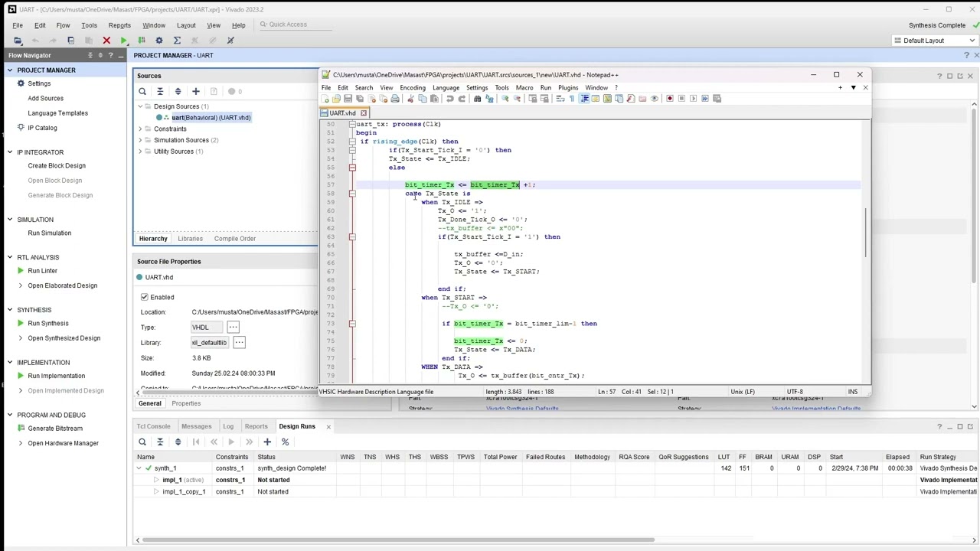The height and width of the screenshot is (551, 980).
Task: Click the indent guide icon in Notepad++ toolbar
Action: (x=584, y=99)
